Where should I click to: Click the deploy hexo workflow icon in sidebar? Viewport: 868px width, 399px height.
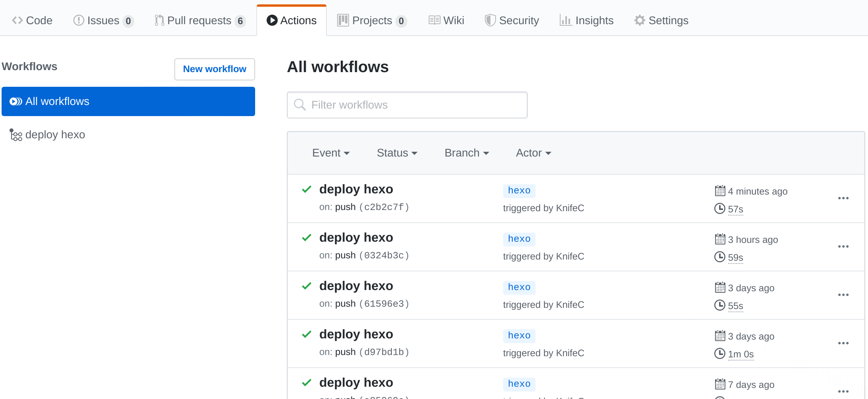click(x=16, y=135)
